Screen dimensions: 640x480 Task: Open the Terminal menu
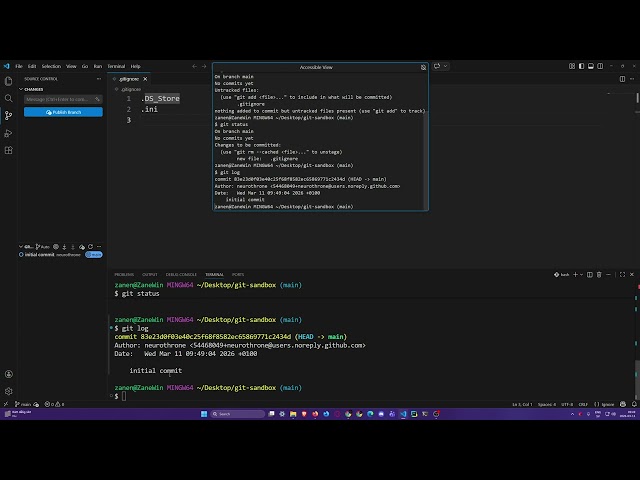[x=116, y=66]
